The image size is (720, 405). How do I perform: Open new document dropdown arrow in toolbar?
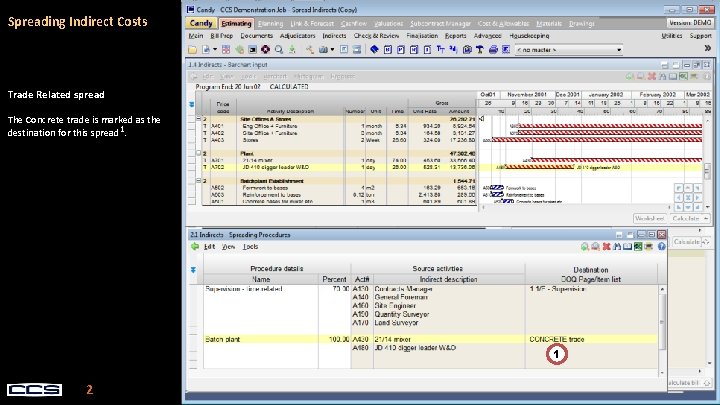coord(214,50)
